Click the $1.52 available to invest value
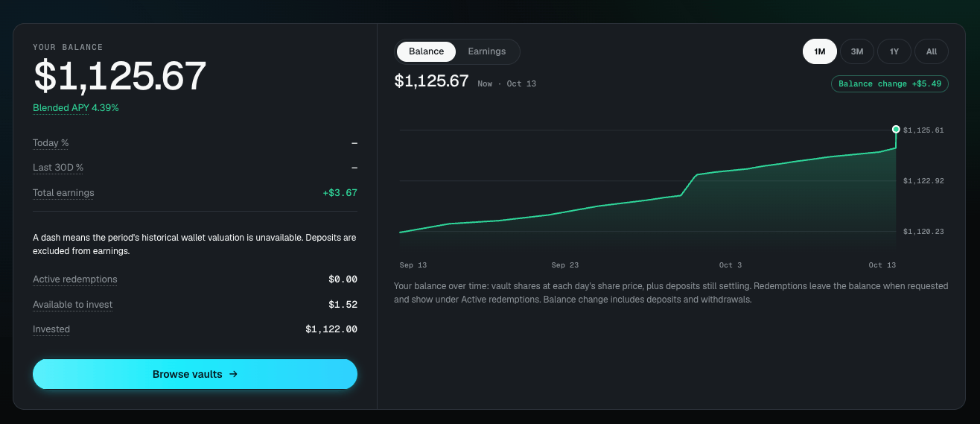This screenshot has width=980, height=424. (x=343, y=305)
